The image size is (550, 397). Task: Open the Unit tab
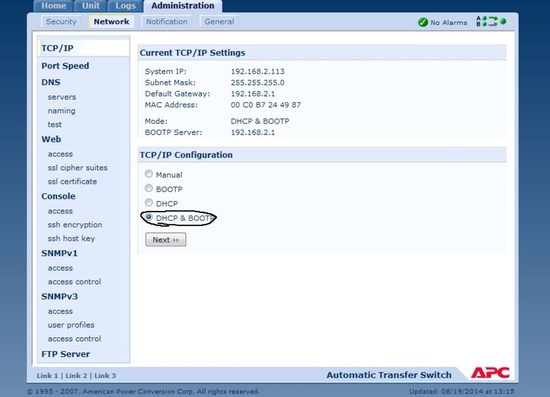click(90, 6)
